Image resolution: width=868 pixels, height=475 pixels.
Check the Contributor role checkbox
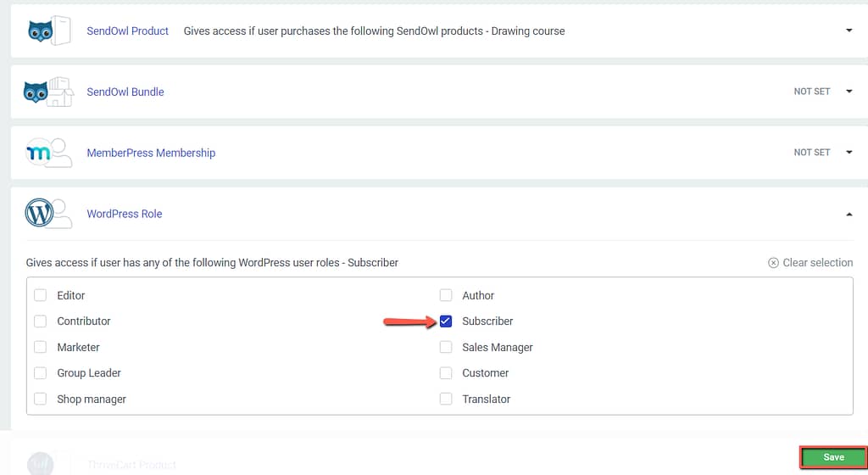point(40,321)
